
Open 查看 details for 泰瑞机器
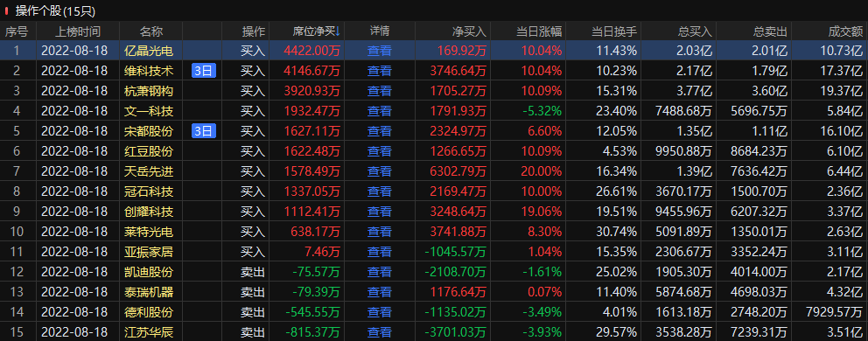(x=379, y=292)
